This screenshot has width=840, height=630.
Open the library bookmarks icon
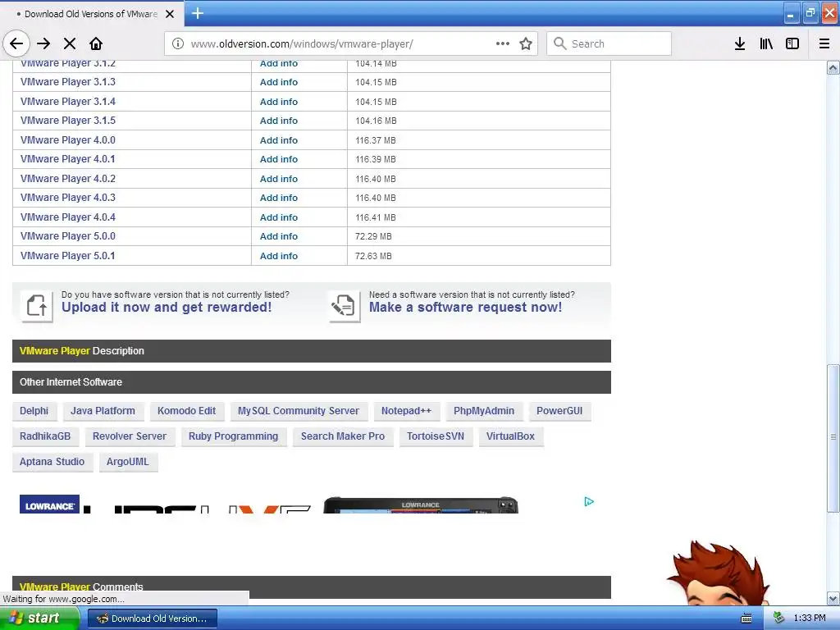click(x=766, y=43)
